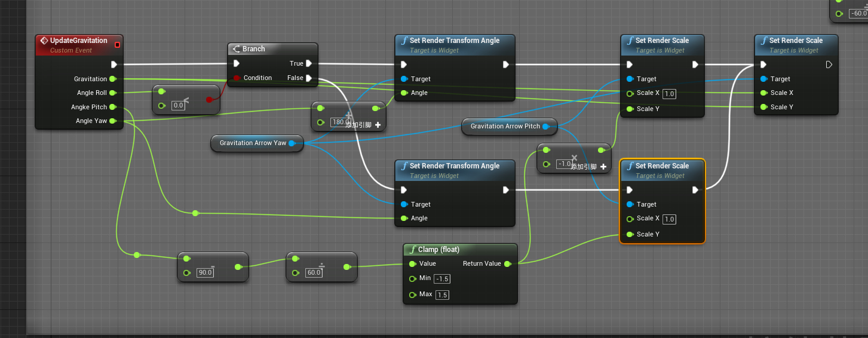868x338 pixels.
Task: Click the red Condition pin on Branch
Action: pos(237,78)
